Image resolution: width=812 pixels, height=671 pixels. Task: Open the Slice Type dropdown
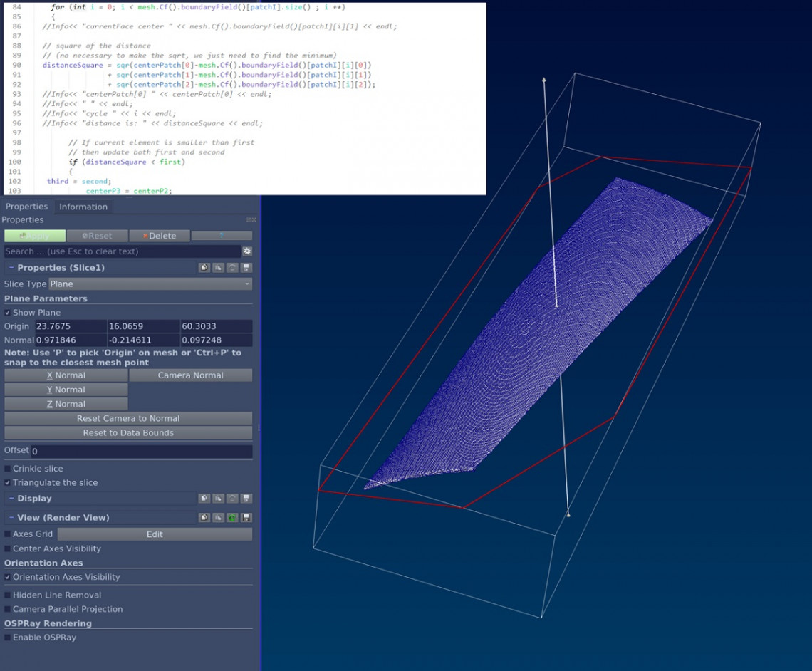pyautogui.click(x=150, y=284)
